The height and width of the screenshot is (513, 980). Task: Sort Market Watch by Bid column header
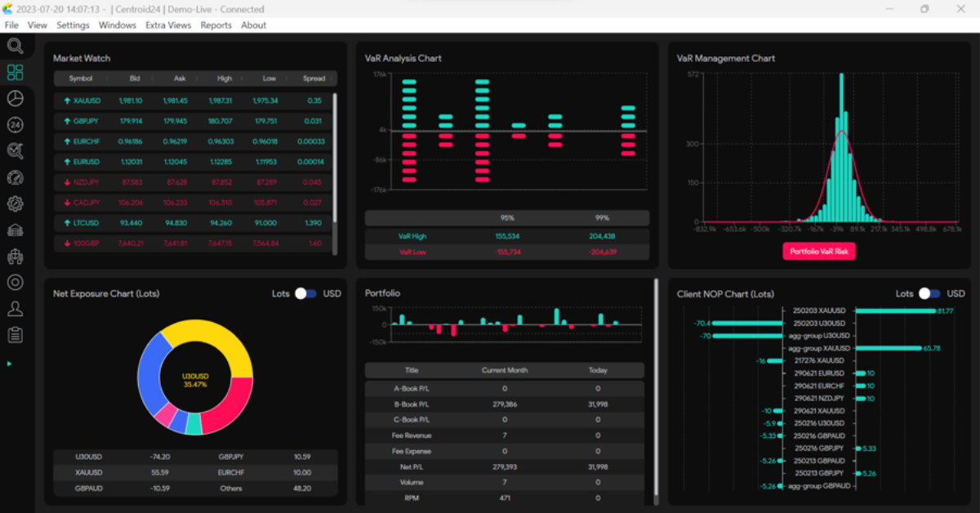pos(135,78)
